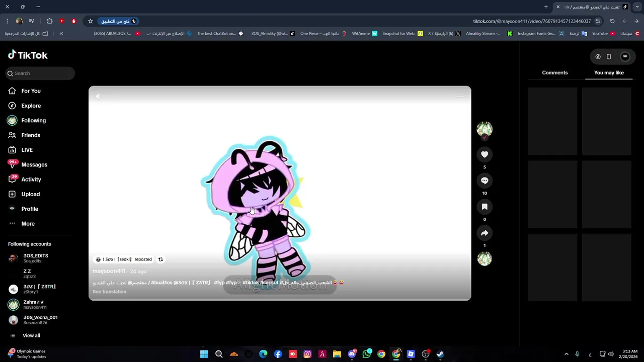Viewport: 644px width, 362px height.
Task: Open 3OS_Vecna_001 following account
Action: pyautogui.click(x=33, y=320)
